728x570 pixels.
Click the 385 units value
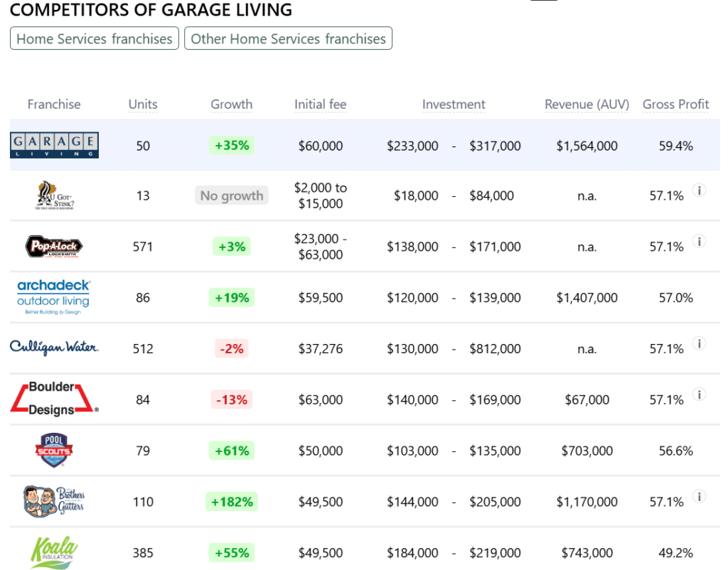143,553
